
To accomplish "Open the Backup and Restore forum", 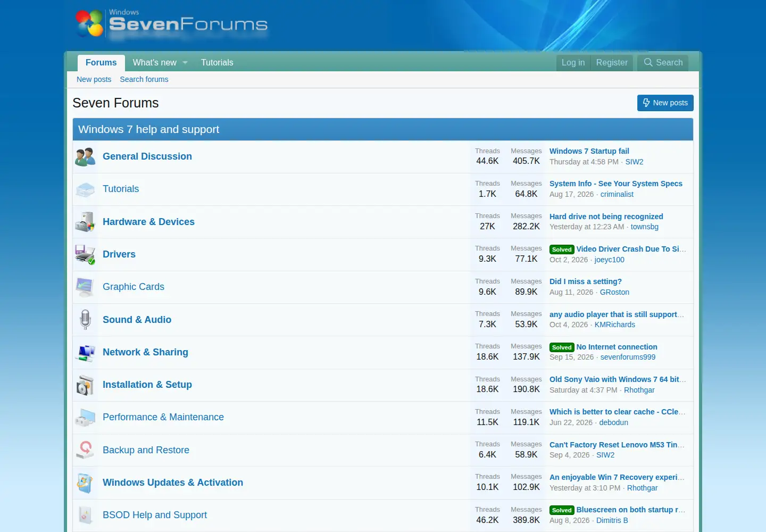I will (146, 450).
